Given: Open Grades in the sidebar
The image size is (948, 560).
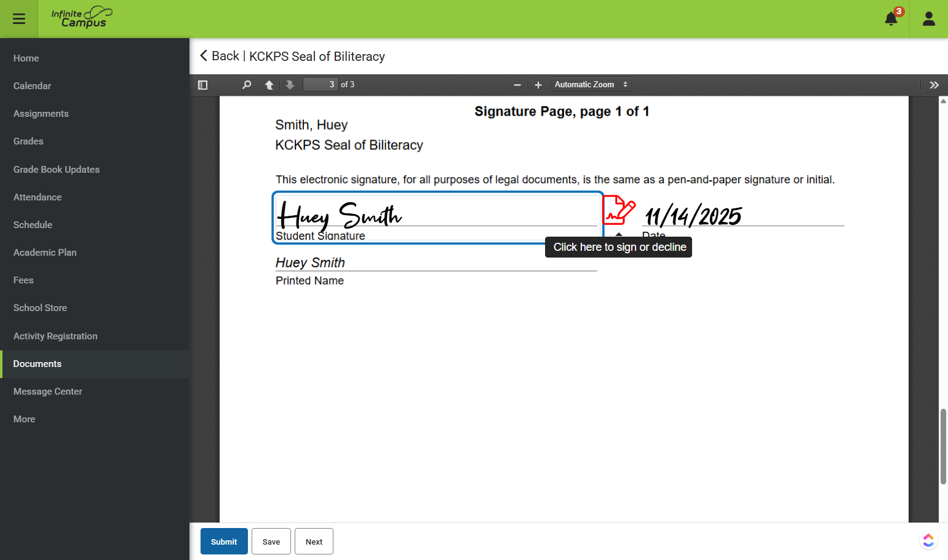Looking at the screenshot, I should click(x=95, y=141).
